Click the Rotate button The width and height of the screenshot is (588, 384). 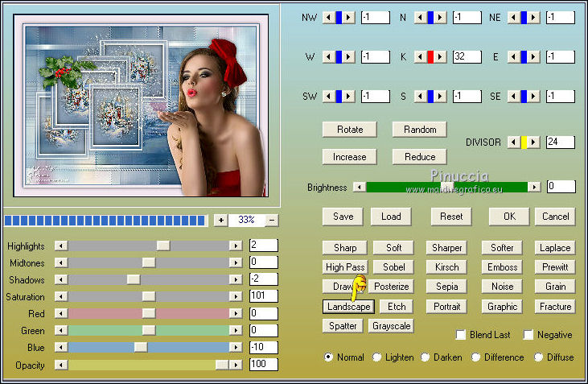[x=349, y=130]
